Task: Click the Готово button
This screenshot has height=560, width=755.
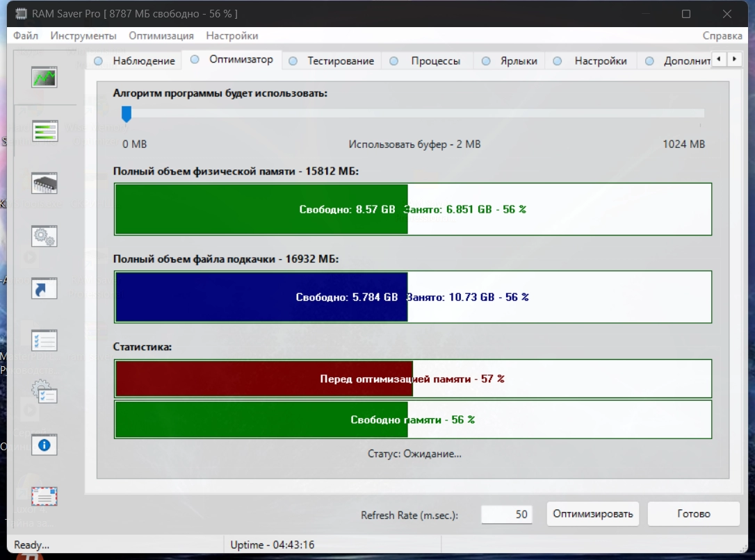Action: pyautogui.click(x=693, y=514)
